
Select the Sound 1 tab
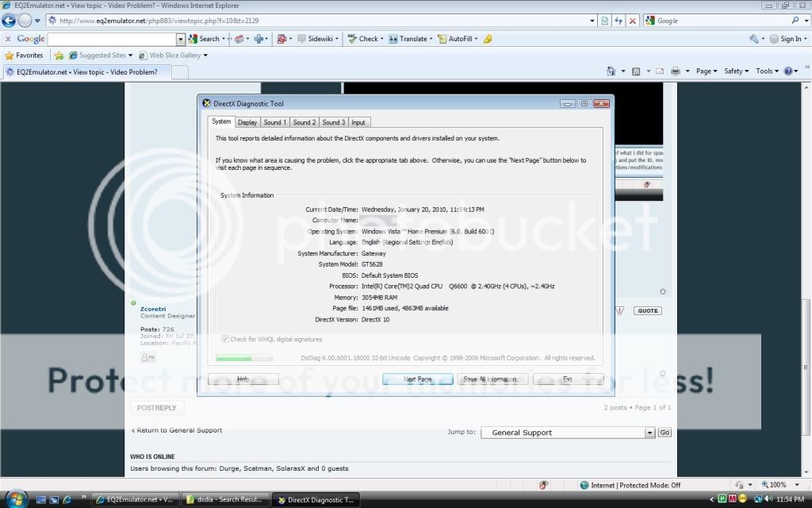point(275,122)
